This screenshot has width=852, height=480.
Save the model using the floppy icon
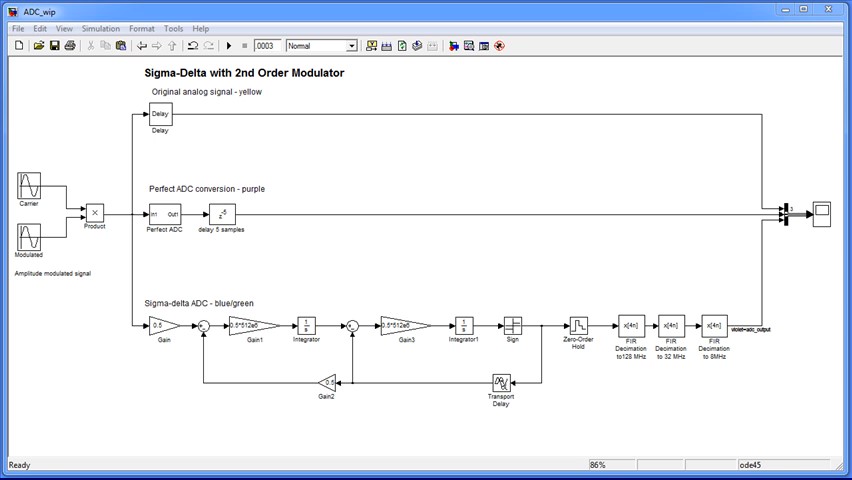(54, 46)
